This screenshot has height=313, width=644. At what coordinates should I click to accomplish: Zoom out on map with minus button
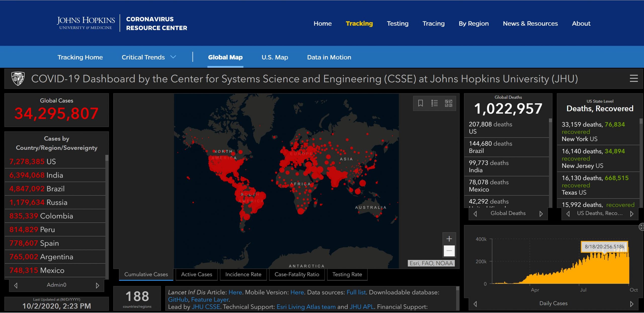point(449,251)
